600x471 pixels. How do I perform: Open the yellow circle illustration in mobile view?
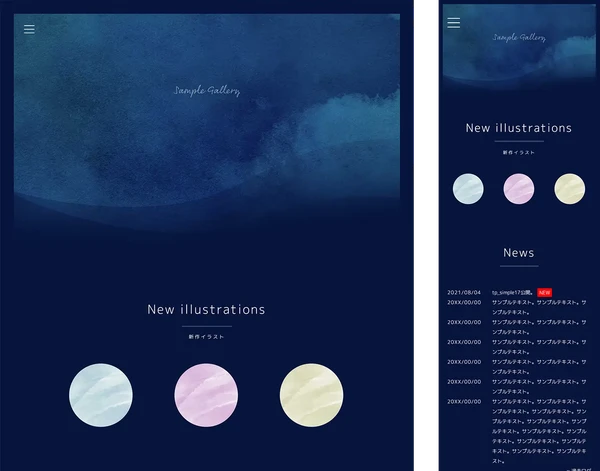569,189
